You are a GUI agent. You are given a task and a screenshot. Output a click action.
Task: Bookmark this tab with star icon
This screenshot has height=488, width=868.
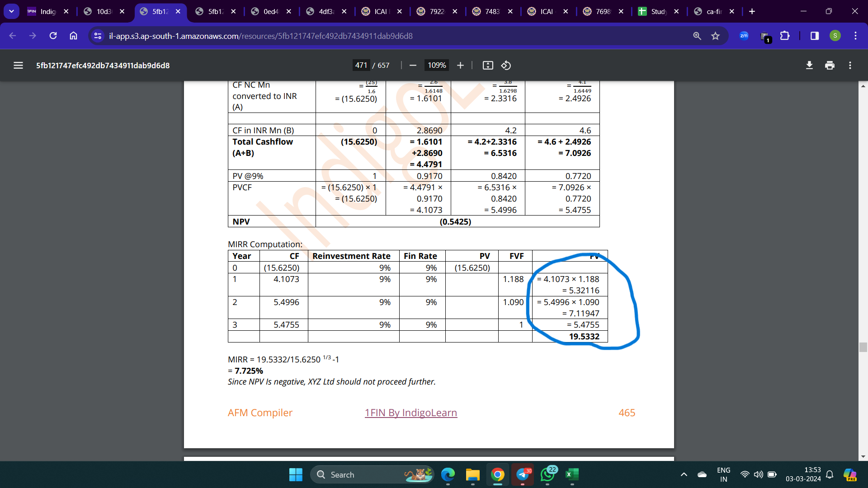[715, 36]
